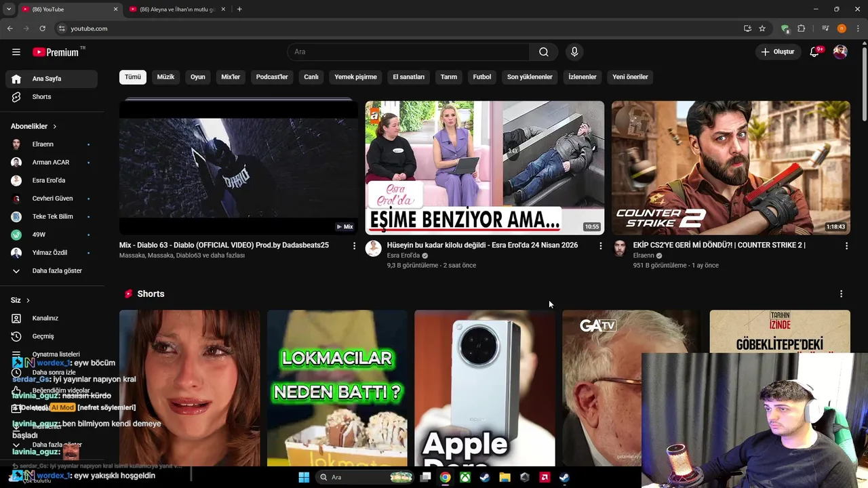868x488 pixels.
Task: Open more options for the Diablo mix
Action: click(354, 246)
